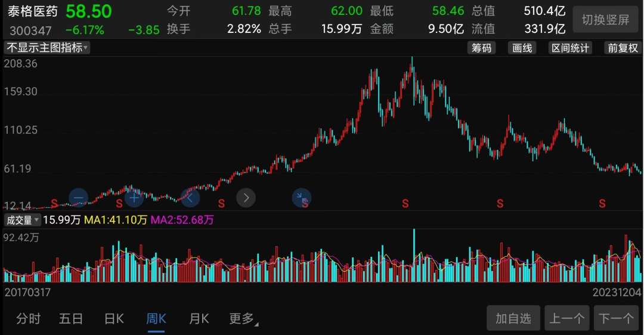
Task: Click the red S marker below the price peak
Action: click(x=405, y=203)
